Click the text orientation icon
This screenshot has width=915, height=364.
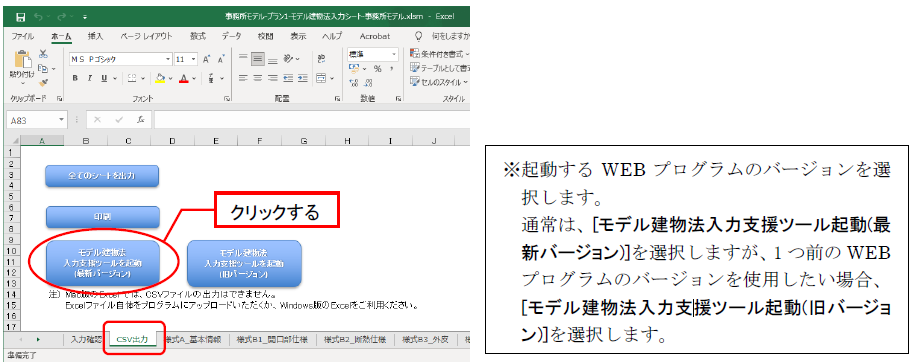[289, 60]
